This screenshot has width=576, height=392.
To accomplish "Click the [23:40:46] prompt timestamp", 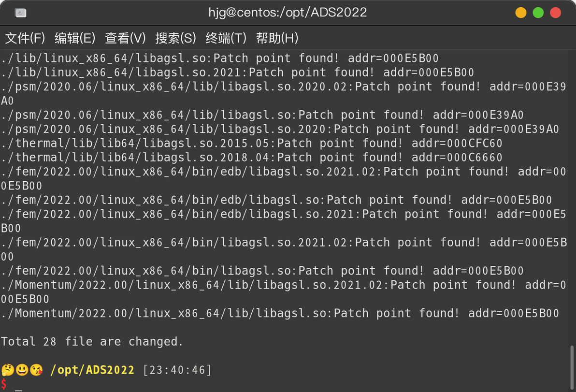I will point(177,370).
